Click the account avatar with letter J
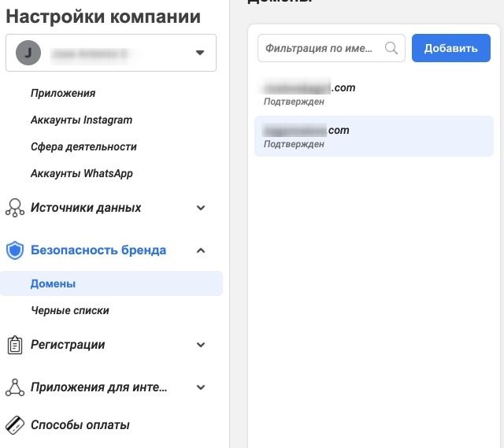504x448 pixels. pos(29,53)
